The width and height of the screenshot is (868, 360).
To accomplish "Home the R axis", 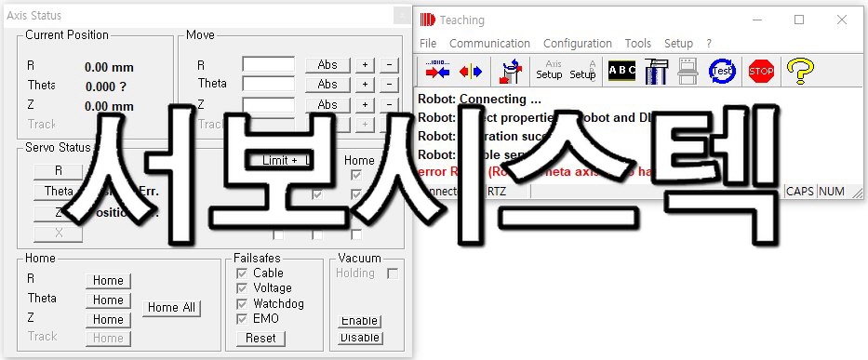I will pos(108,280).
